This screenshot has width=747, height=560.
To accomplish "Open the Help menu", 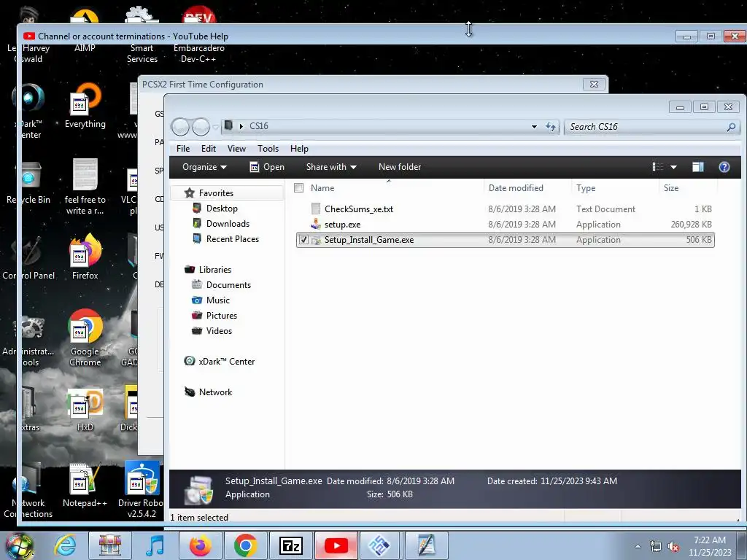I will pos(299,149).
